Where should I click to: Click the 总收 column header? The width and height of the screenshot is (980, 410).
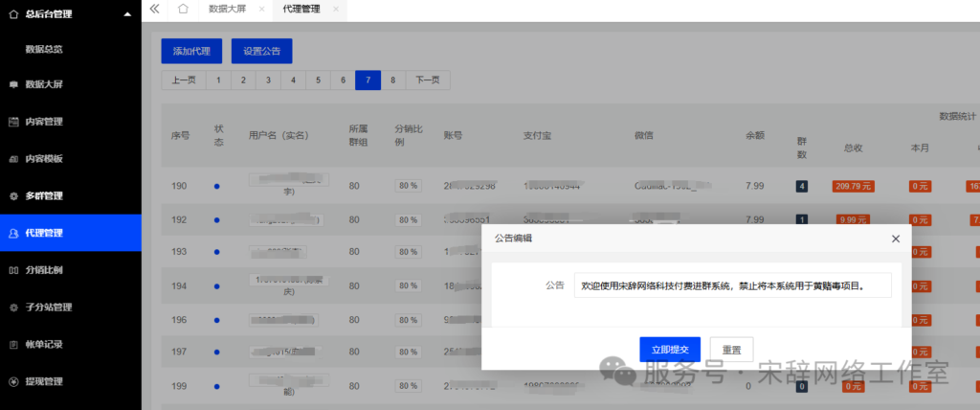853,148
